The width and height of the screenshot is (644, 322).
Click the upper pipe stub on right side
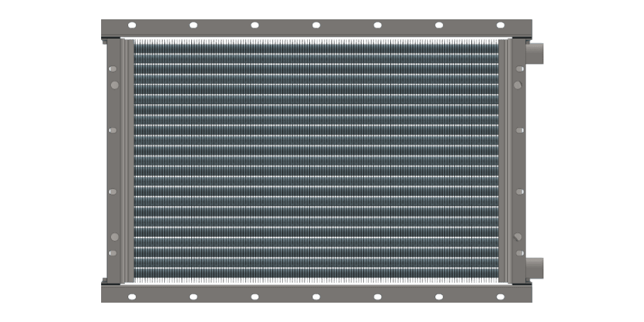point(535,52)
